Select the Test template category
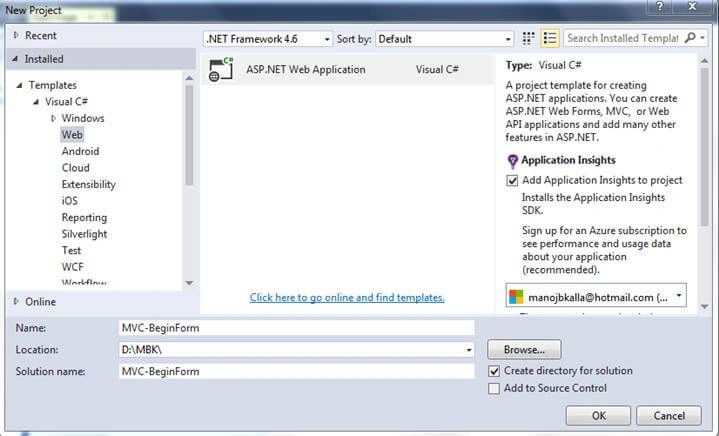719x436 pixels. tap(71, 250)
